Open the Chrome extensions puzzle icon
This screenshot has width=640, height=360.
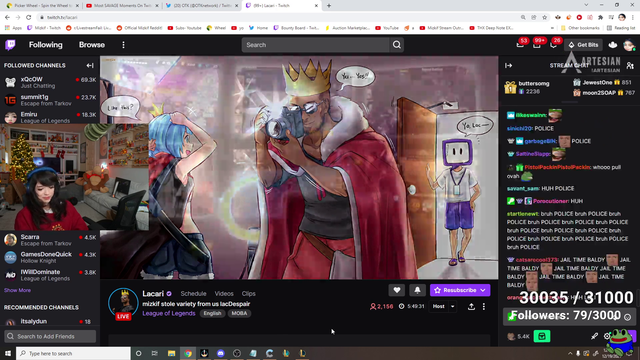[600, 17]
